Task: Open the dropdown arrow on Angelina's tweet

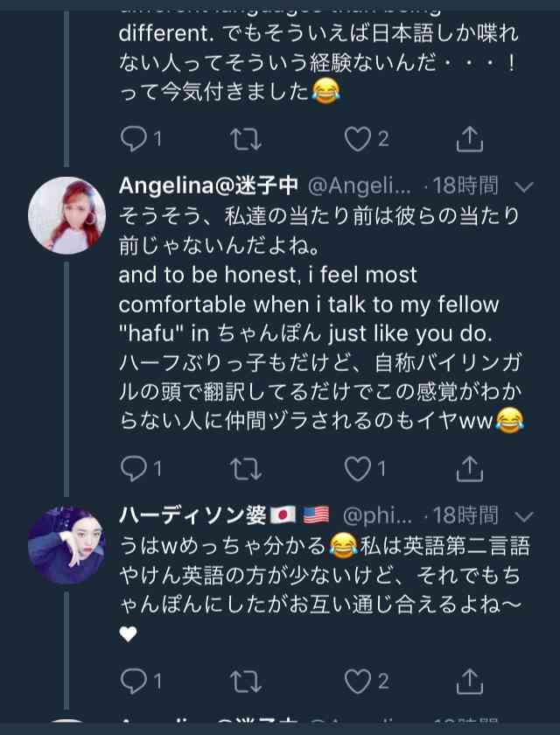Action: pyautogui.click(x=524, y=186)
